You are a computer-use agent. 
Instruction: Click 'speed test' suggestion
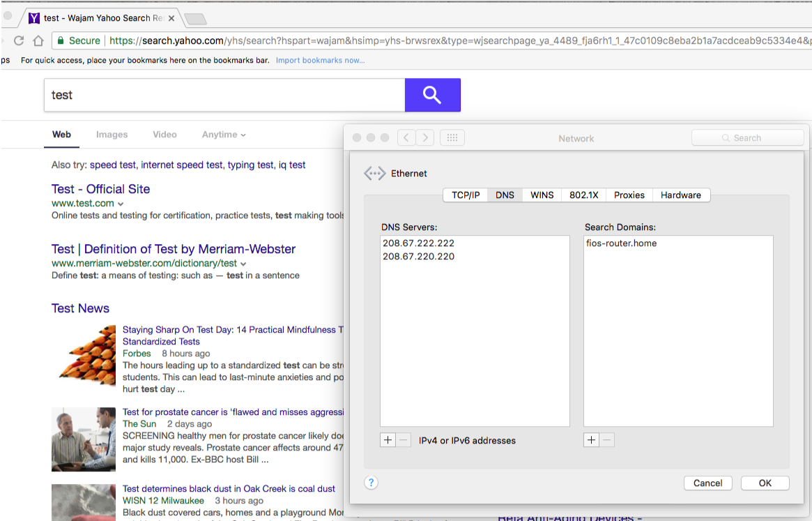(x=113, y=165)
